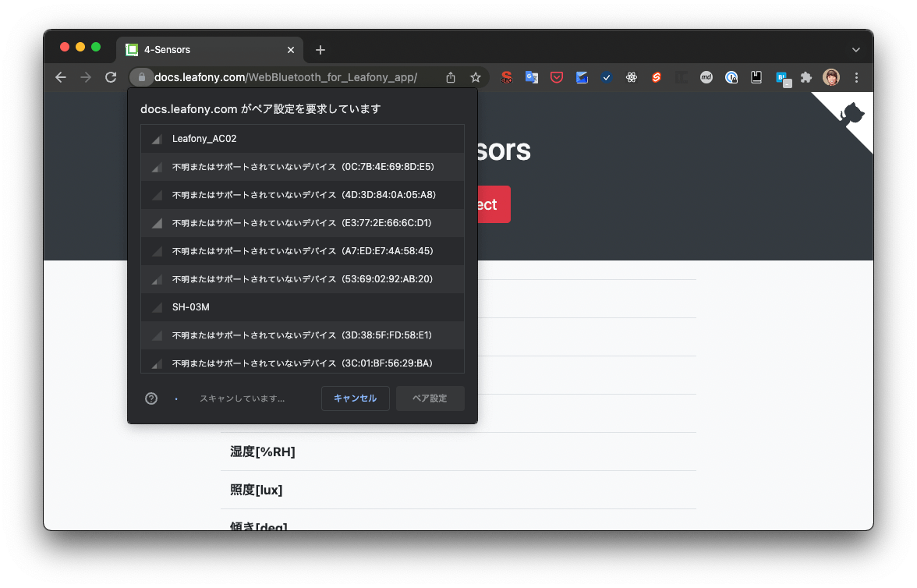
Task: Click the ペア設定 button
Action: [430, 398]
